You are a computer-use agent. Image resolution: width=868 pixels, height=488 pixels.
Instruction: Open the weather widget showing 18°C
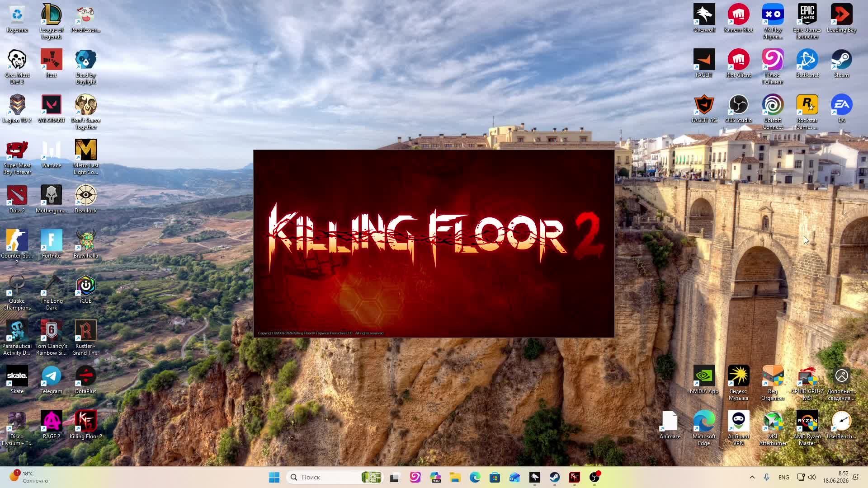(29, 477)
